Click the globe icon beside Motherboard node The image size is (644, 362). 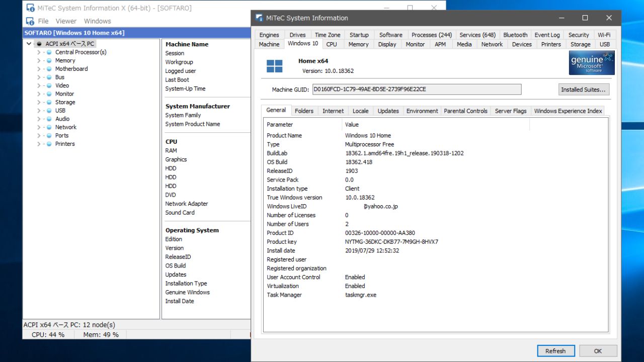pyautogui.click(x=49, y=69)
